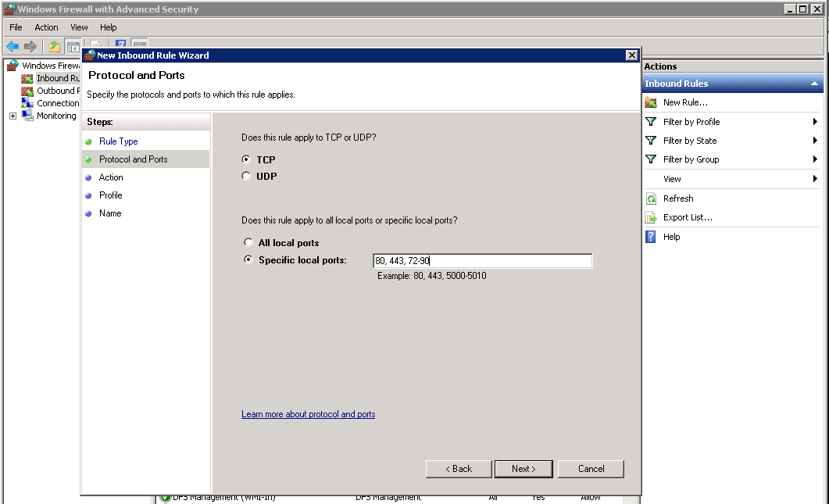Select the Outbound Rules tree icon
Screen dimensions: 829x504
[28, 91]
